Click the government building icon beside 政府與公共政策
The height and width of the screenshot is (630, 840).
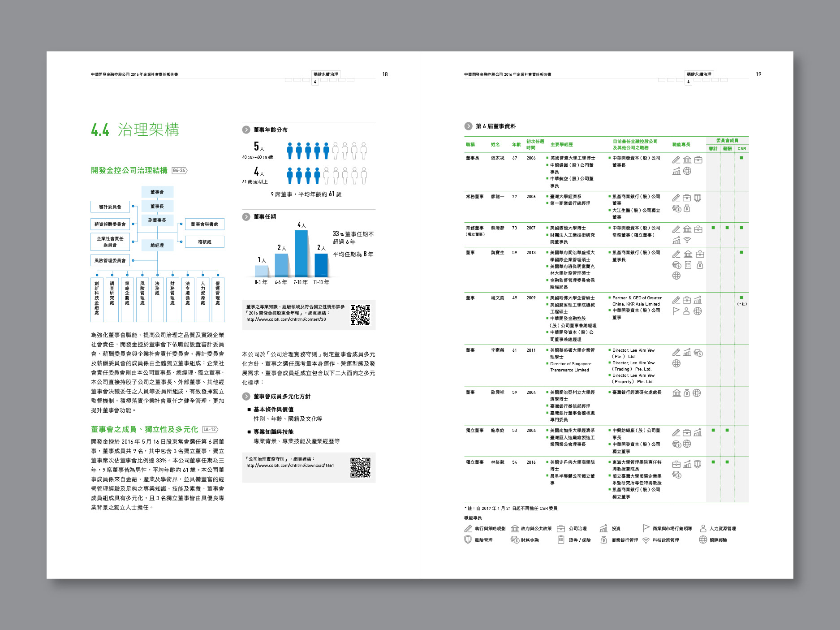(x=515, y=528)
